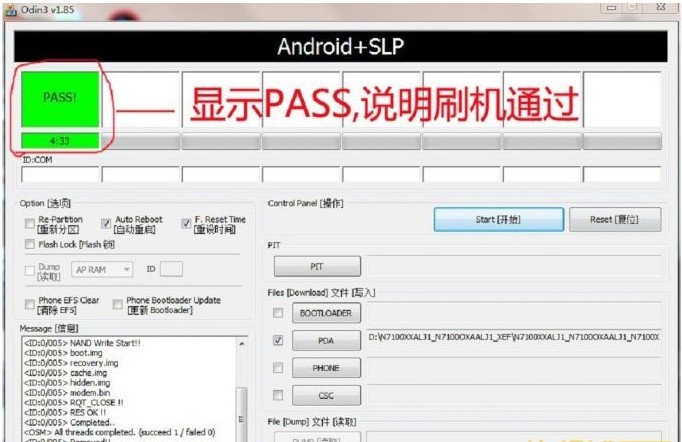Select the 'NAND Write Start!!' log line
Viewport: 682px width, 442px height.
pos(83,343)
